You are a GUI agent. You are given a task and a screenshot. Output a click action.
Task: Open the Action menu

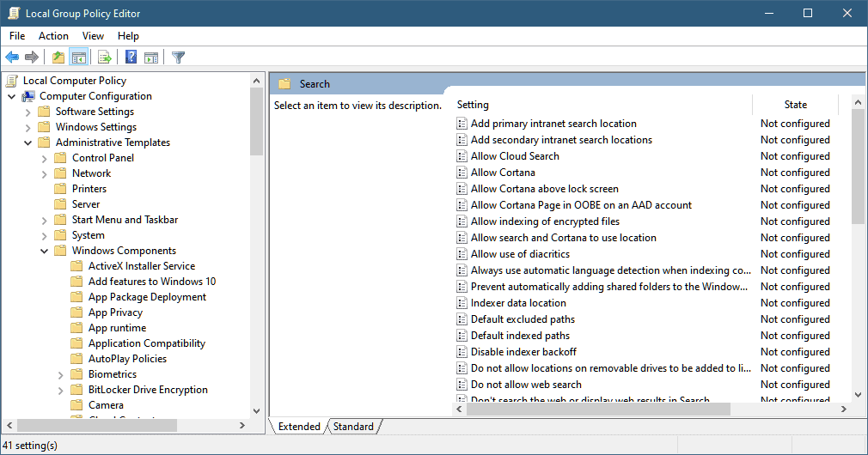pyautogui.click(x=53, y=36)
